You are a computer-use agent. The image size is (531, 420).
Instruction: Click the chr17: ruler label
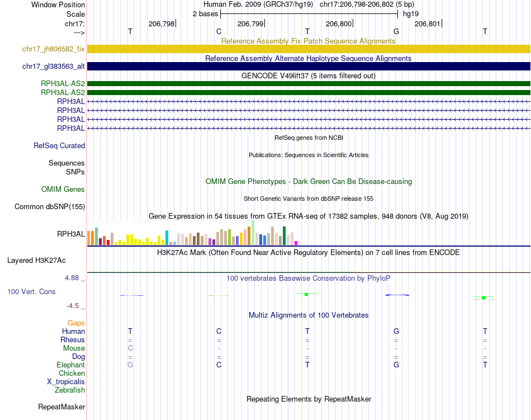pos(75,23)
